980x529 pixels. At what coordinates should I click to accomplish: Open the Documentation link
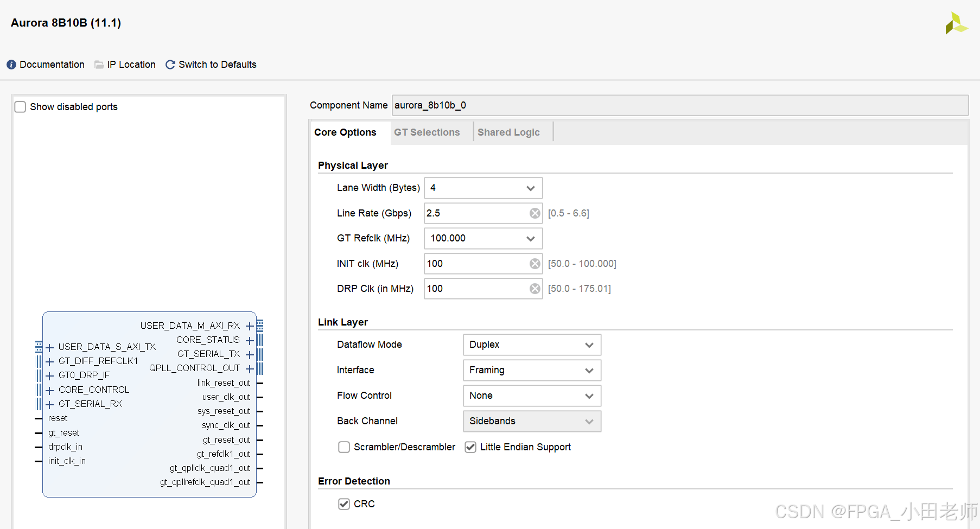pos(52,65)
